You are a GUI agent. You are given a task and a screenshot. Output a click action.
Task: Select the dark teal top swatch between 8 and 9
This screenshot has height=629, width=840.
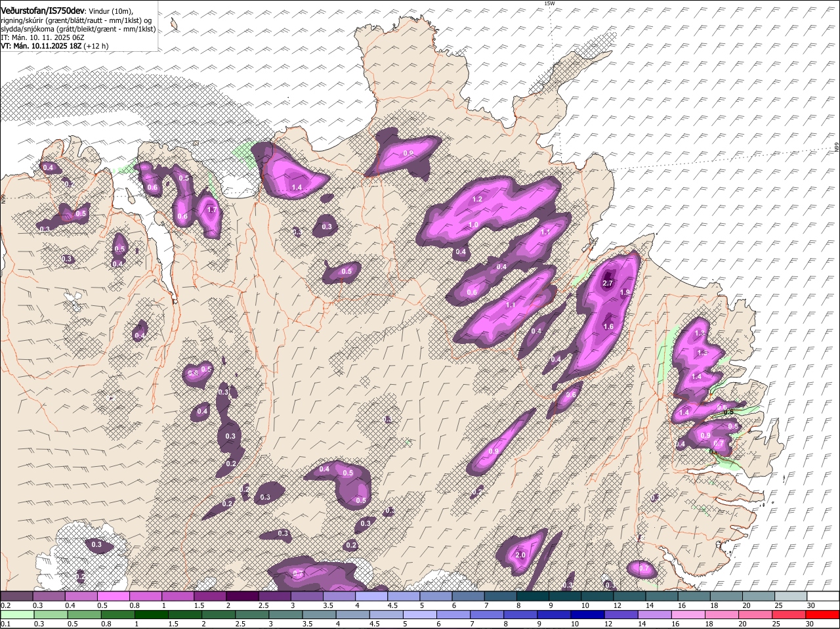pos(532,596)
